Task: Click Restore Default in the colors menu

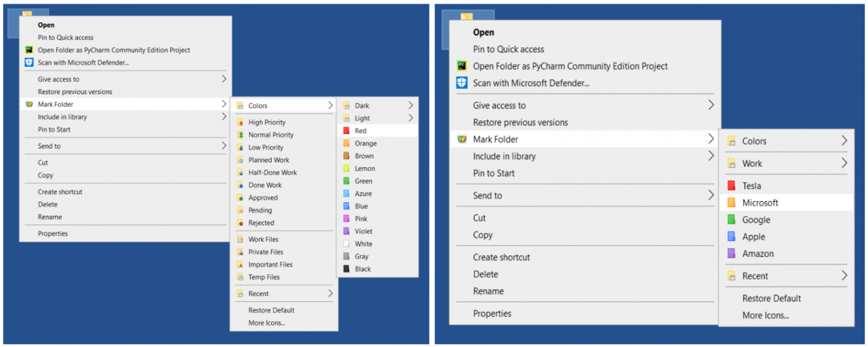Action: coord(271,310)
